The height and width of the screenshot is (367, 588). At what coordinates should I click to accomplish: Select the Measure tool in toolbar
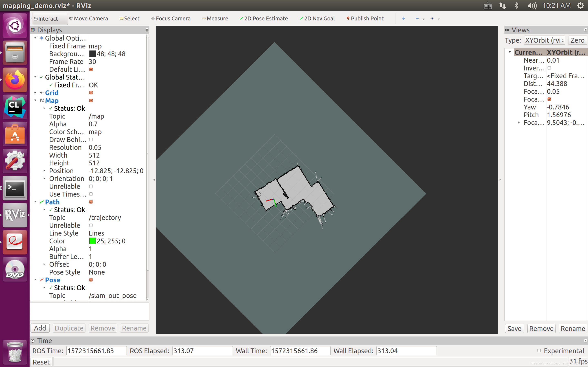(215, 18)
